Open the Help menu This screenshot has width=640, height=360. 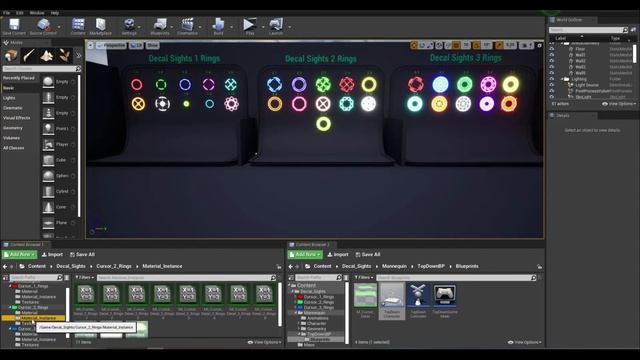(55, 13)
